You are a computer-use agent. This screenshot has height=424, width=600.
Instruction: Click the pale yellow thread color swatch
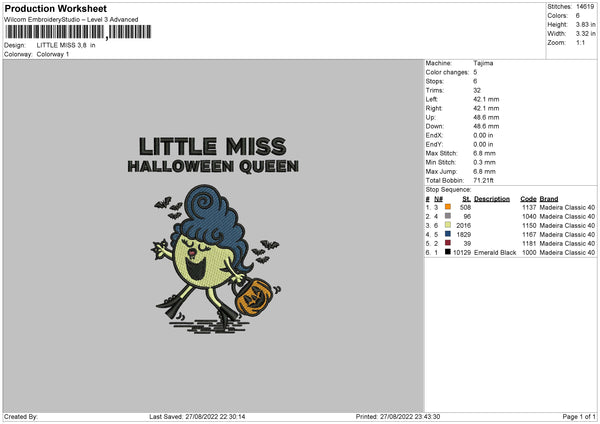[448, 225]
